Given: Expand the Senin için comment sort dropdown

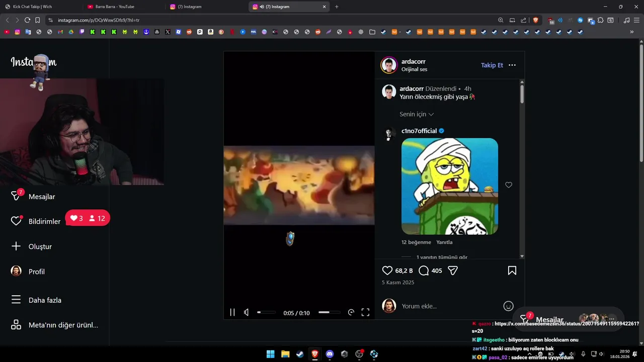Looking at the screenshot, I should (x=417, y=114).
